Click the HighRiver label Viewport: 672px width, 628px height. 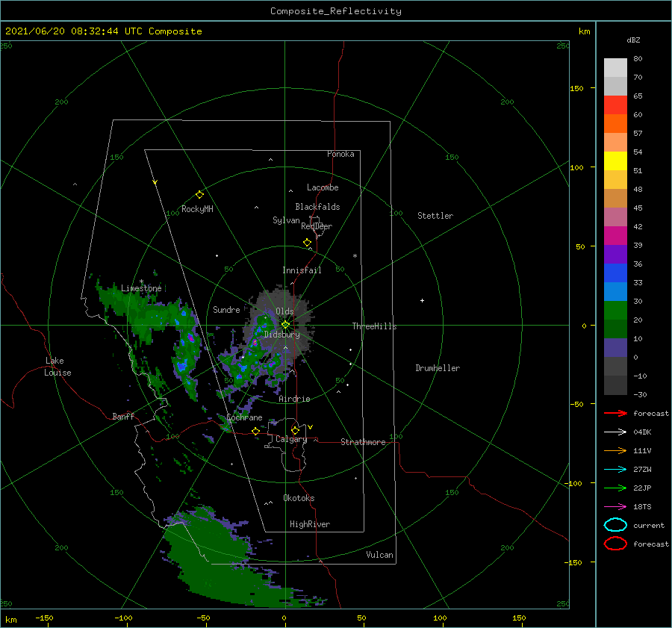point(310,524)
